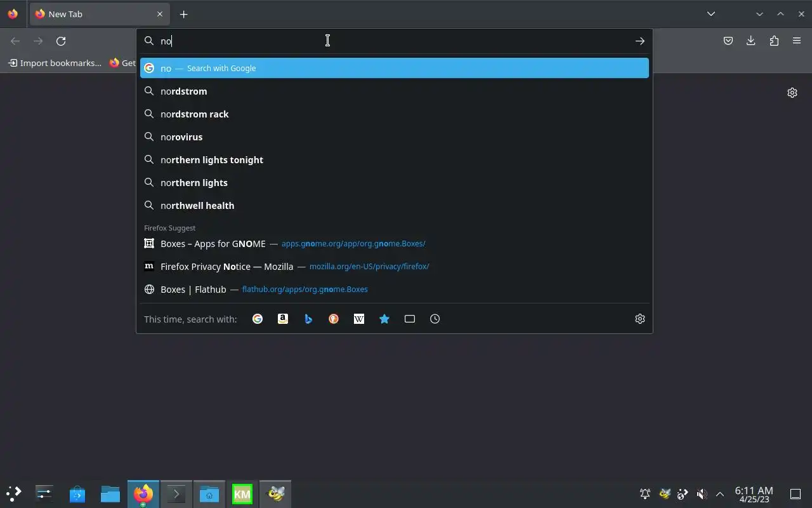Image resolution: width=812 pixels, height=508 pixels.
Task: Expand hidden system tray icons arrow
Action: (720, 493)
